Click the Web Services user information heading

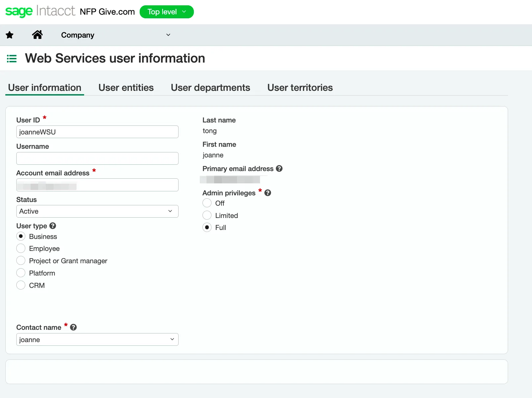(115, 58)
